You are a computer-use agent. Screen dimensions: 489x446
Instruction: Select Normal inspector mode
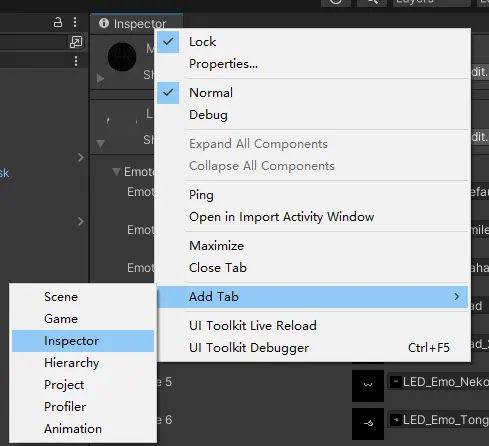point(312,93)
